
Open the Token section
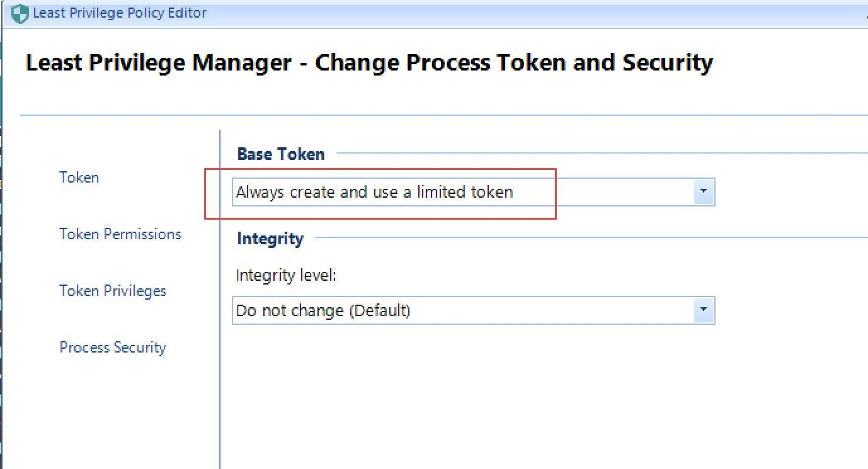click(x=79, y=178)
